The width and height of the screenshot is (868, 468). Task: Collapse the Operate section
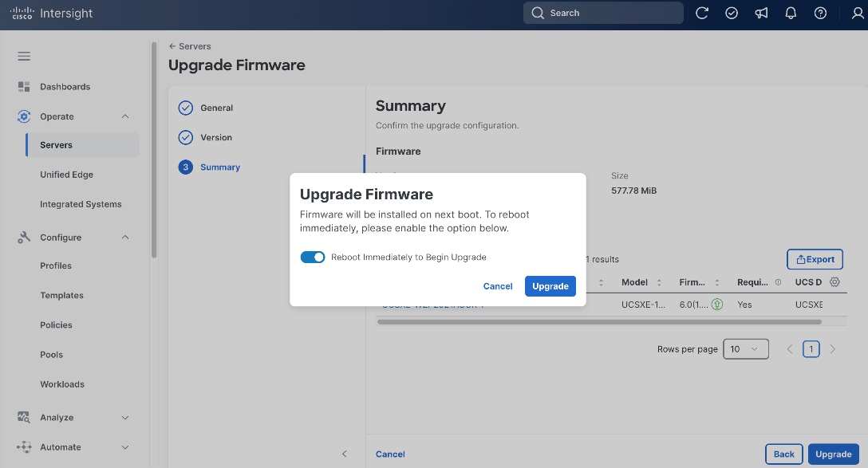click(x=125, y=116)
